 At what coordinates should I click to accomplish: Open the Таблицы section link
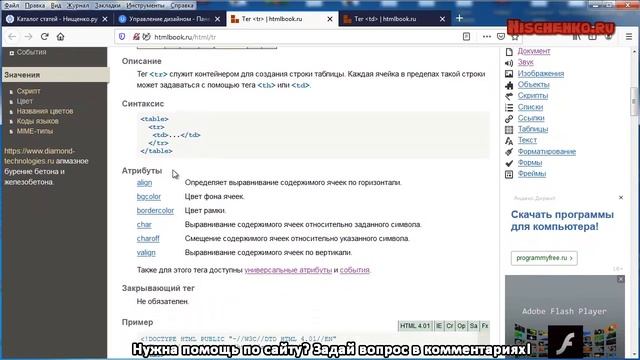(x=533, y=129)
